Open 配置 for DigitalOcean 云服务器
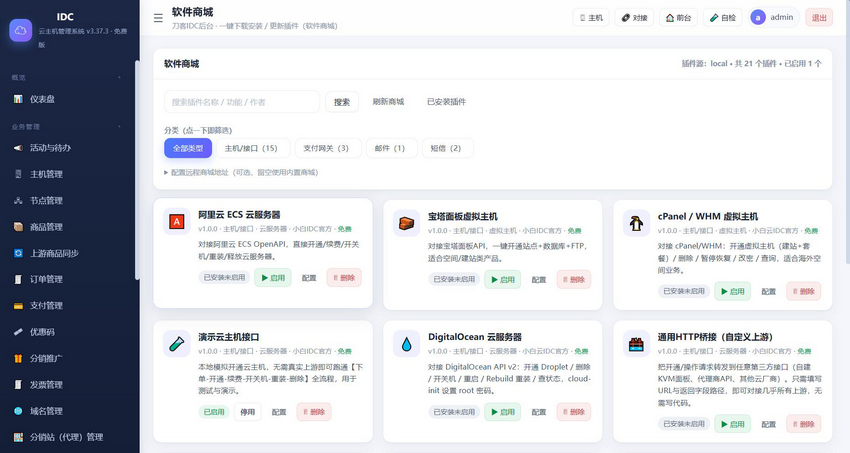This screenshot has width=850, height=453. (x=539, y=412)
